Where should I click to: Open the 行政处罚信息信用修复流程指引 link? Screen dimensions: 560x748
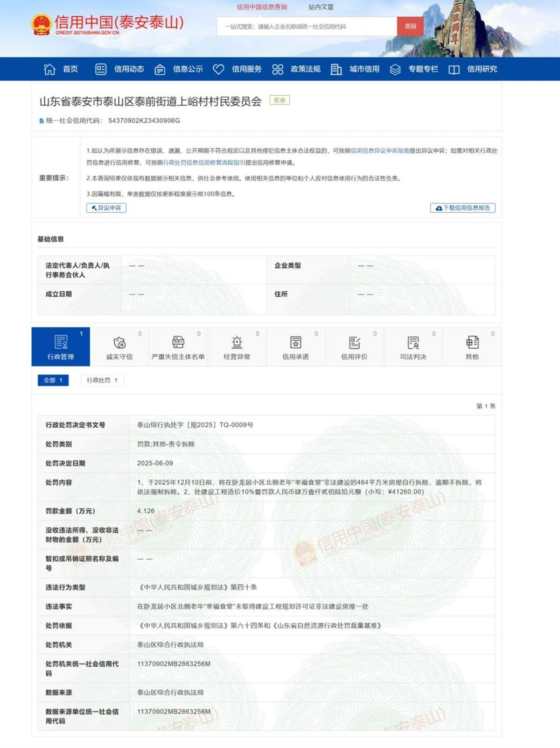coord(204,162)
